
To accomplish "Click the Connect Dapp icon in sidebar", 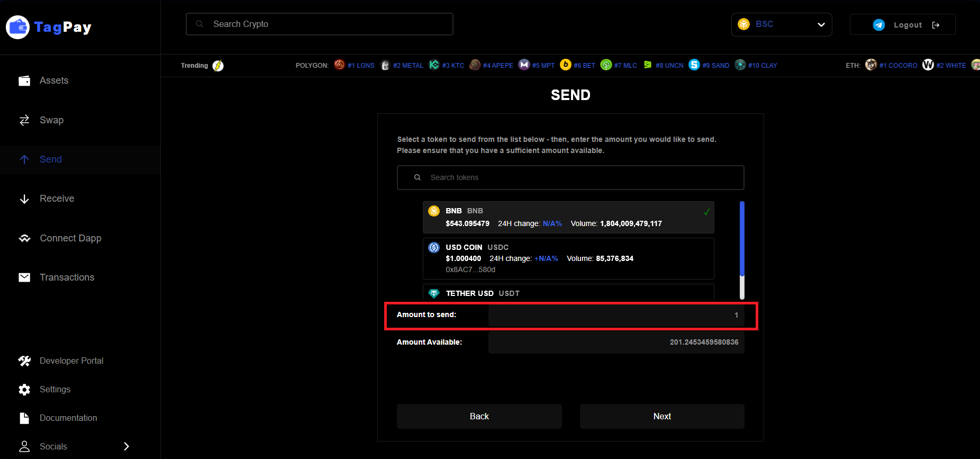I will [24, 238].
